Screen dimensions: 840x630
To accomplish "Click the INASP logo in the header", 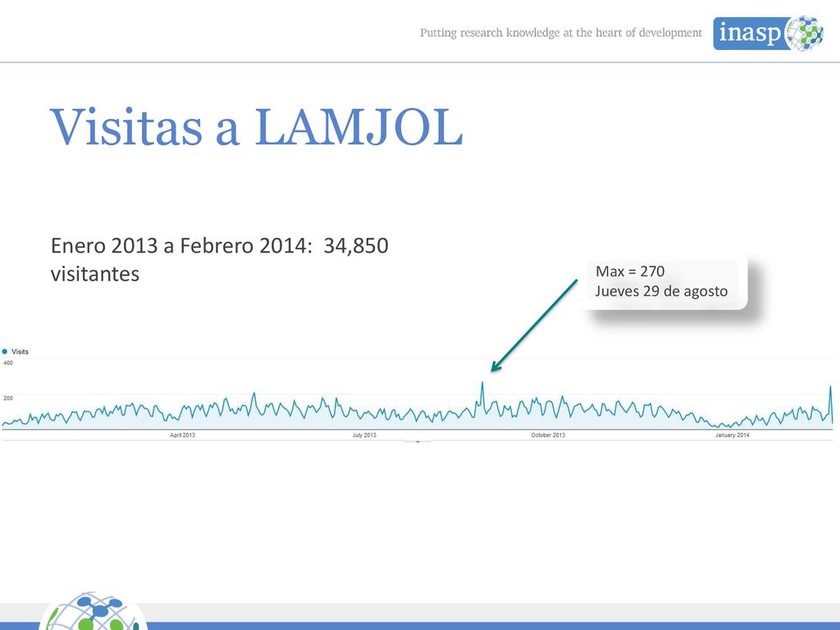I will tap(768, 33).
